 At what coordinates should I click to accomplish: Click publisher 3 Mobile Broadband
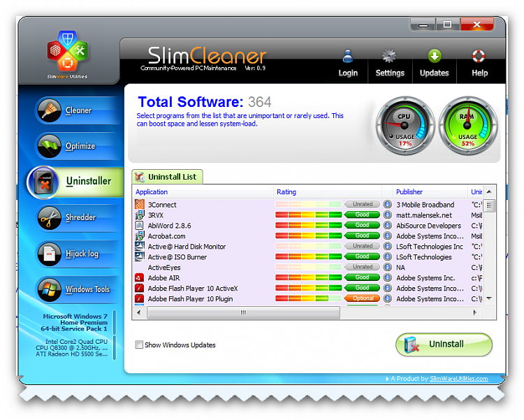coord(425,204)
